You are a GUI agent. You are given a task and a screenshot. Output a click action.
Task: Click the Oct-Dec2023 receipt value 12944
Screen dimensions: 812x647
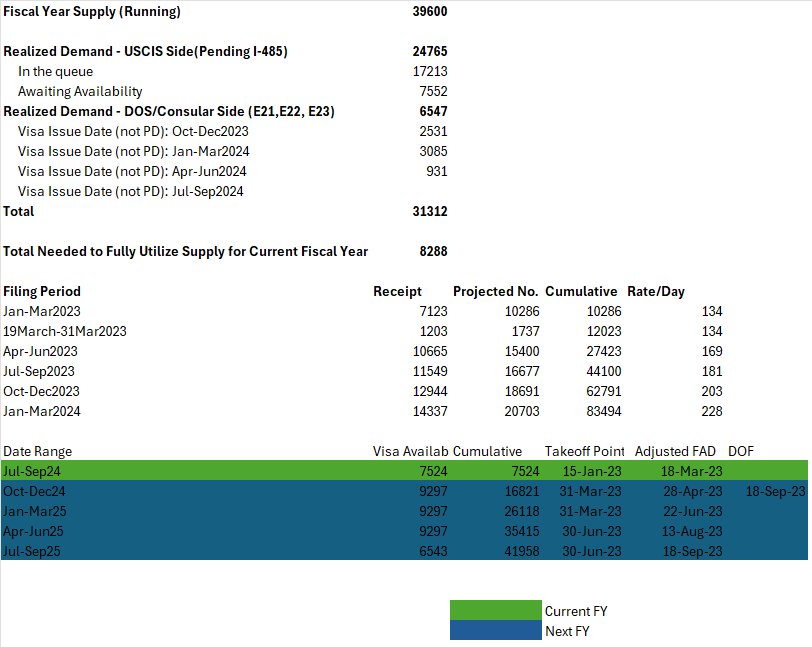[430, 392]
